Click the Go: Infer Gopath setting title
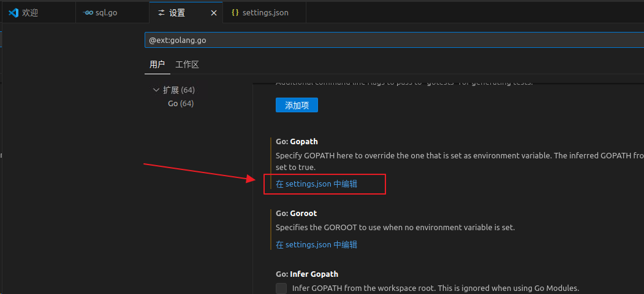This screenshot has height=294, width=644. coord(307,274)
